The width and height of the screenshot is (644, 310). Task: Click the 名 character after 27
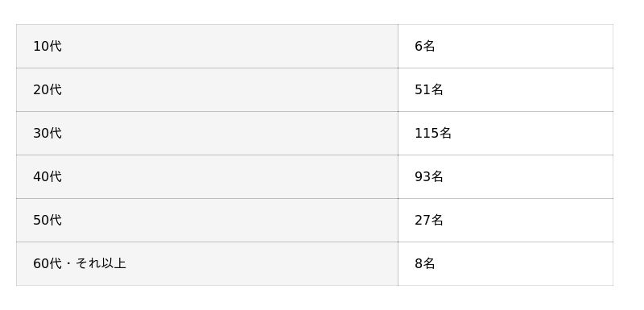437,221
